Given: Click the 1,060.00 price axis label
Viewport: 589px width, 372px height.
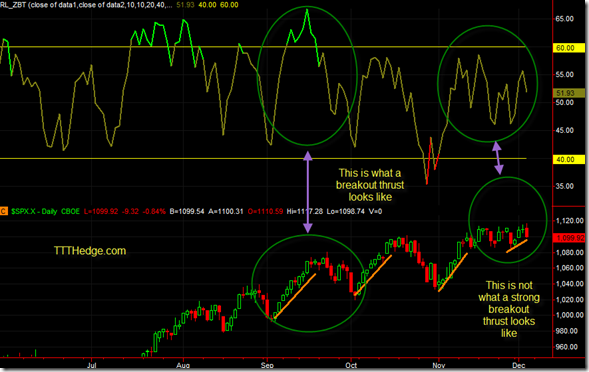Looking at the screenshot, I should pos(570,268).
